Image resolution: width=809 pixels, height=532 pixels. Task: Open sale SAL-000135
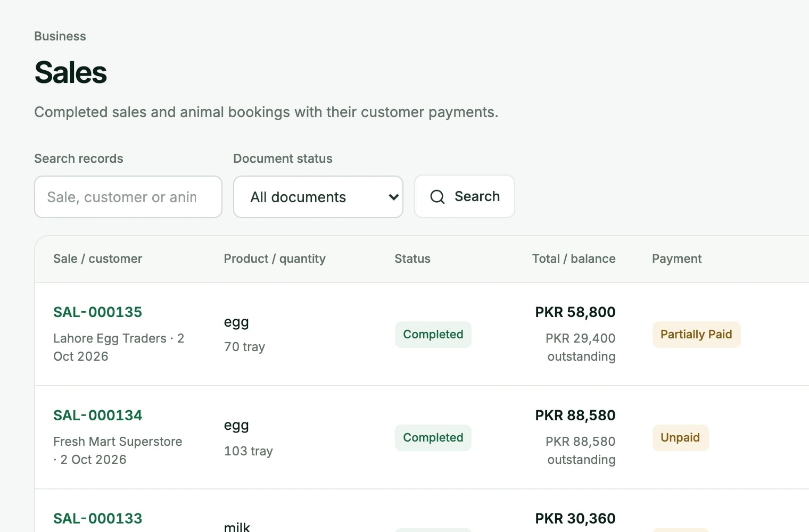click(x=98, y=312)
